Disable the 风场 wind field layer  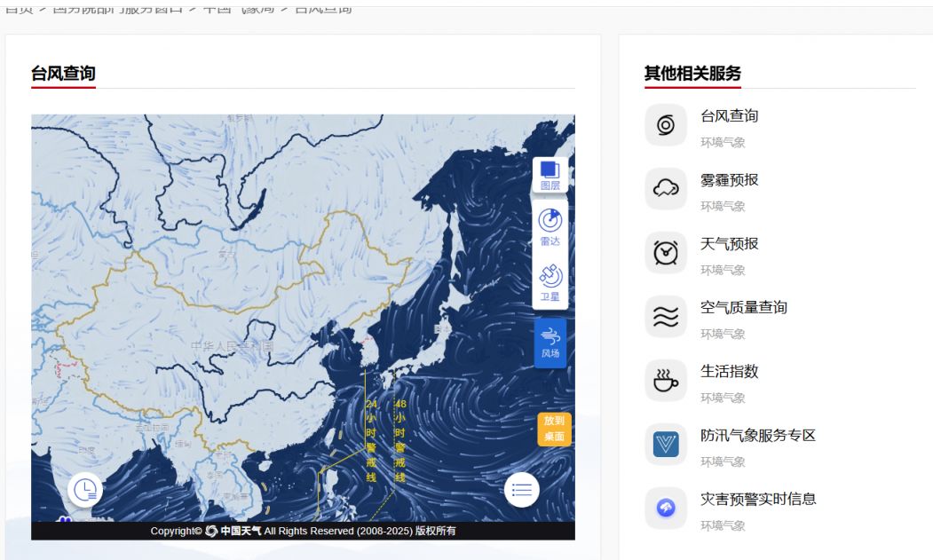tap(550, 343)
